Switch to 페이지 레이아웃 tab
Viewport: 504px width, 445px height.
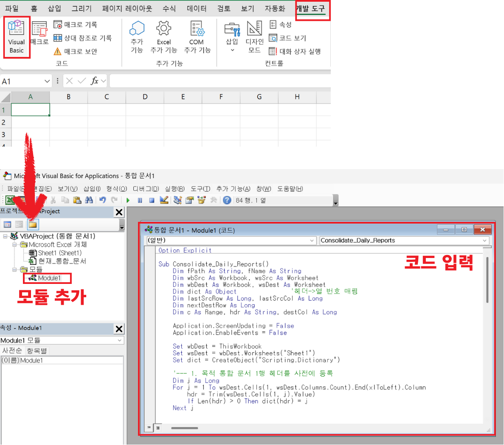127,9
